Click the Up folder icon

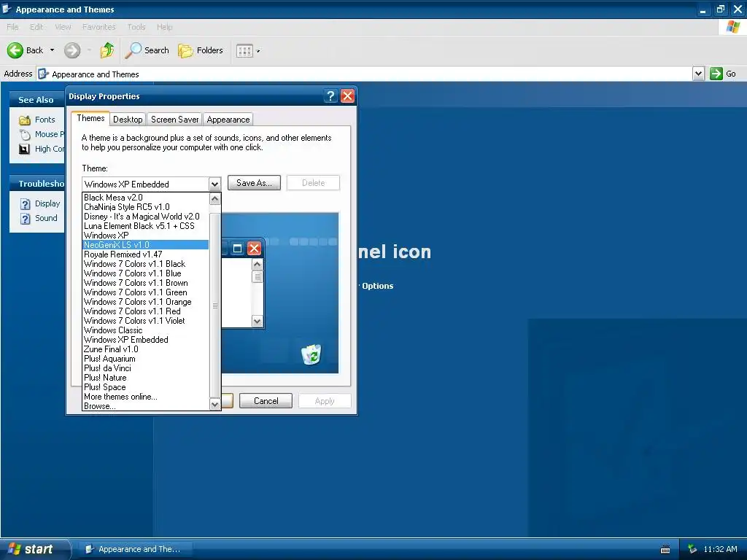pyautogui.click(x=107, y=50)
